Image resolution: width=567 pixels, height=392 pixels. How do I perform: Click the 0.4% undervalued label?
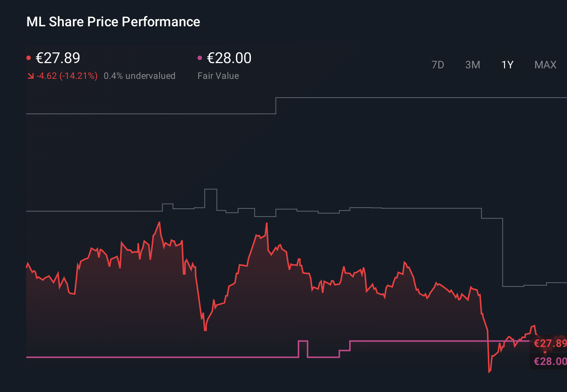pos(140,75)
